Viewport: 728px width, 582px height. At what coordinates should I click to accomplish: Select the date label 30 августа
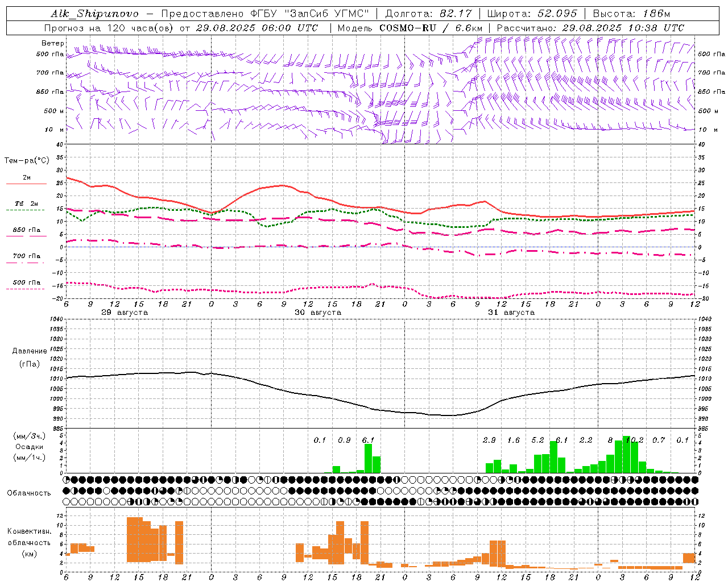(x=318, y=313)
